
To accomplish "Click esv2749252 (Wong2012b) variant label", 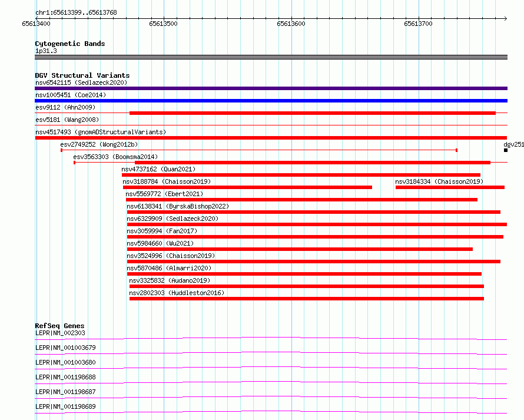I will click(99, 144).
